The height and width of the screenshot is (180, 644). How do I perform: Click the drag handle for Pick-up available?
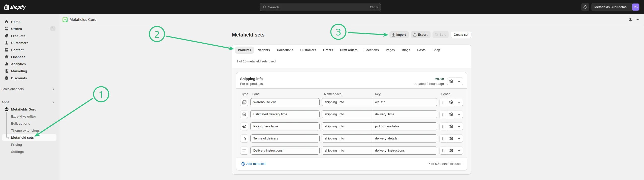coord(443,126)
